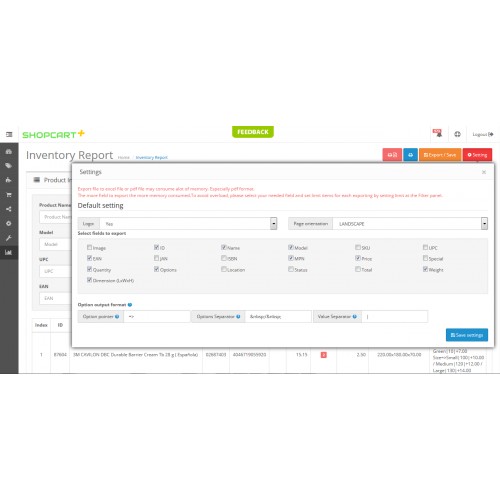The width and height of the screenshot is (500, 500).
Task: Click the Save settings button
Action: (x=467, y=335)
